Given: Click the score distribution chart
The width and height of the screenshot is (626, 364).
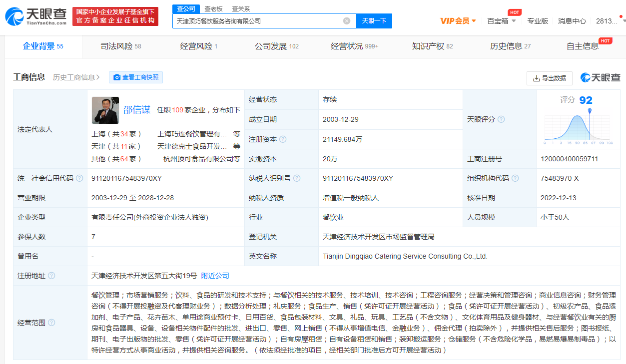Looking at the screenshot, I should 578,127.
